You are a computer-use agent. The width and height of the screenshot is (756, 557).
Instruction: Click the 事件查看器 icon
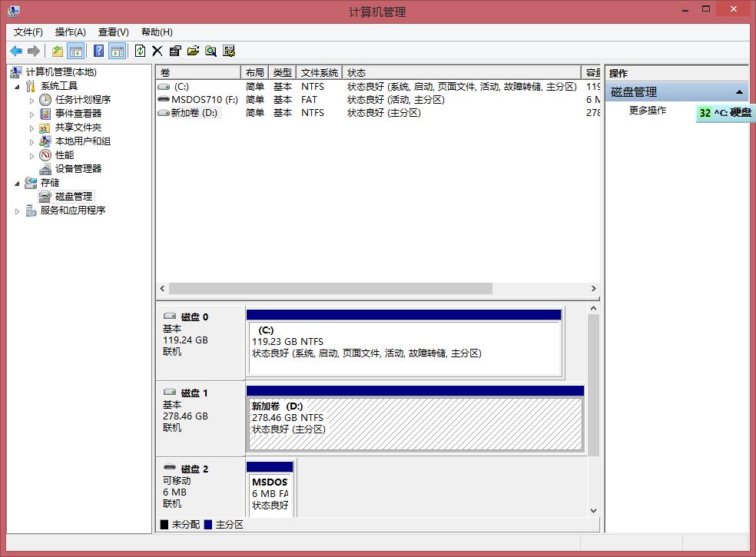pos(45,114)
